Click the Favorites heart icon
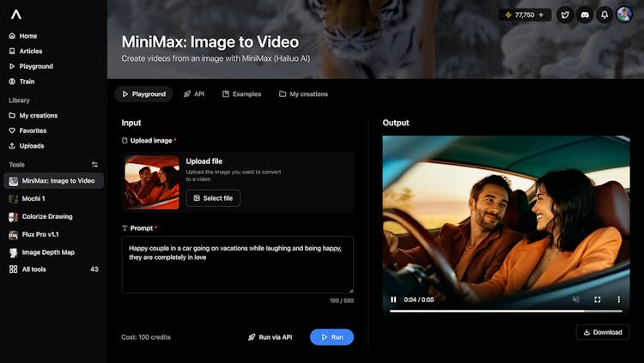This screenshot has height=363, width=644. pos(12,130)
